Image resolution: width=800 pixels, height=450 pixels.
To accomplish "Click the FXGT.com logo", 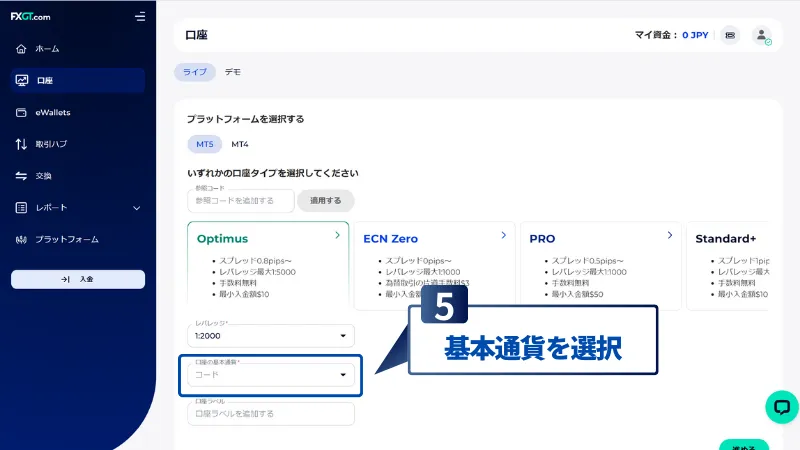I will point(31,17).
